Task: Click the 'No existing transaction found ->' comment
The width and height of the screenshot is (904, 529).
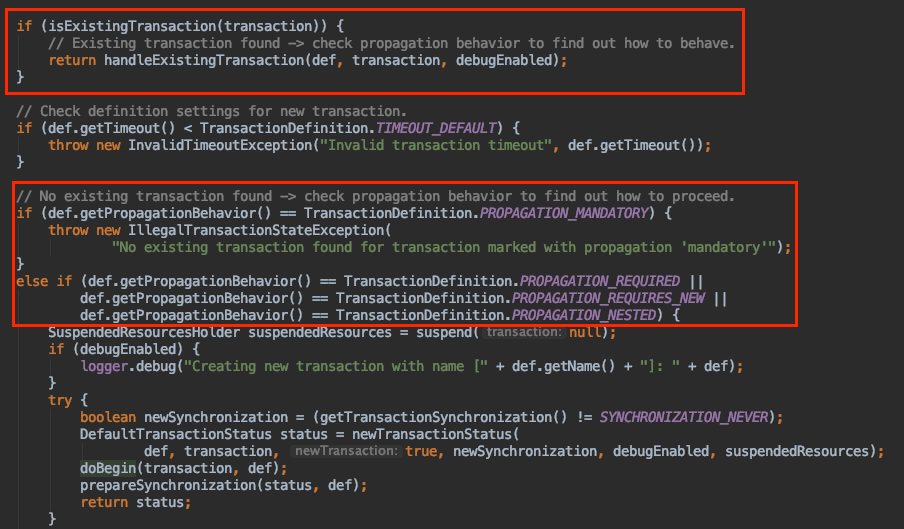Action: pyautogui.click(x=375, y=197)
